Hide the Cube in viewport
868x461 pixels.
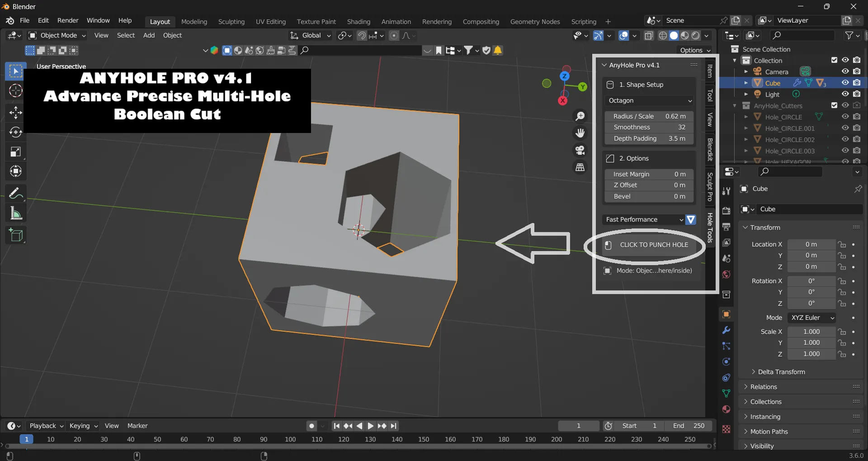point(845,83)
